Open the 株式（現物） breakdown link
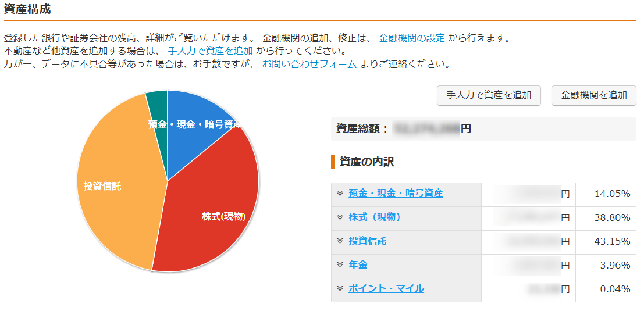The height and width of the screenshot is (311, 644). (376, 217)
